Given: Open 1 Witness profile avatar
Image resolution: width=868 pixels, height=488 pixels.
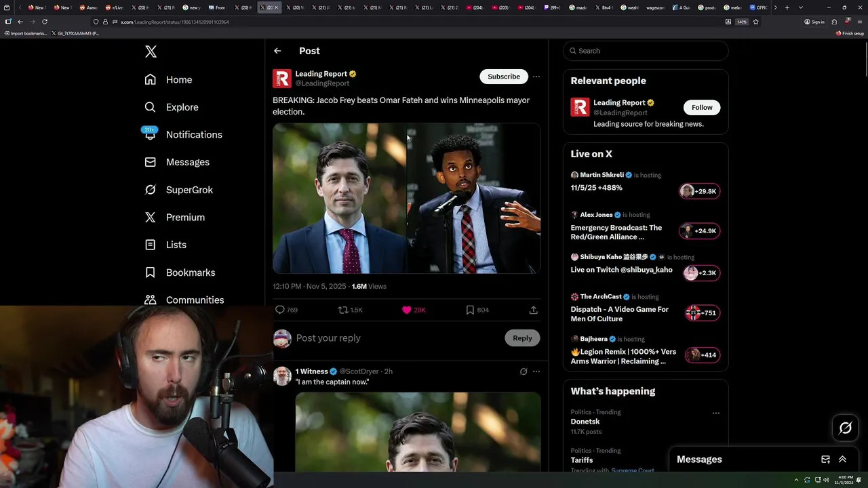Looking at the screenshot, I should pyautogui.click(x=282, y=376).
